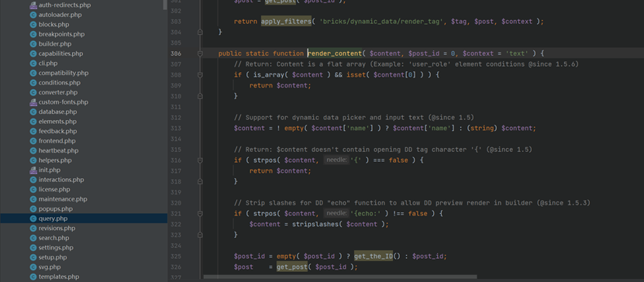Click the get_the_ID function call
This screenshot has width=644, height=282.
coord(374,256)
